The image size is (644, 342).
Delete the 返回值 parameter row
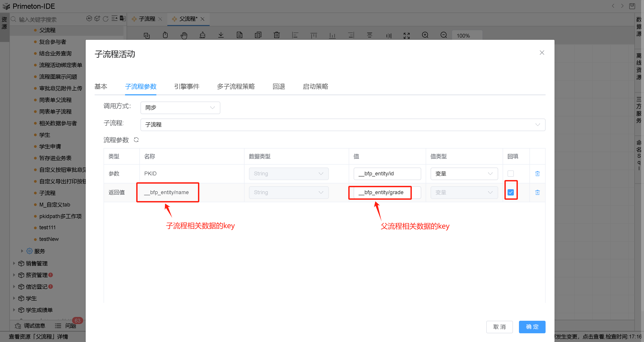pos(537,192)
